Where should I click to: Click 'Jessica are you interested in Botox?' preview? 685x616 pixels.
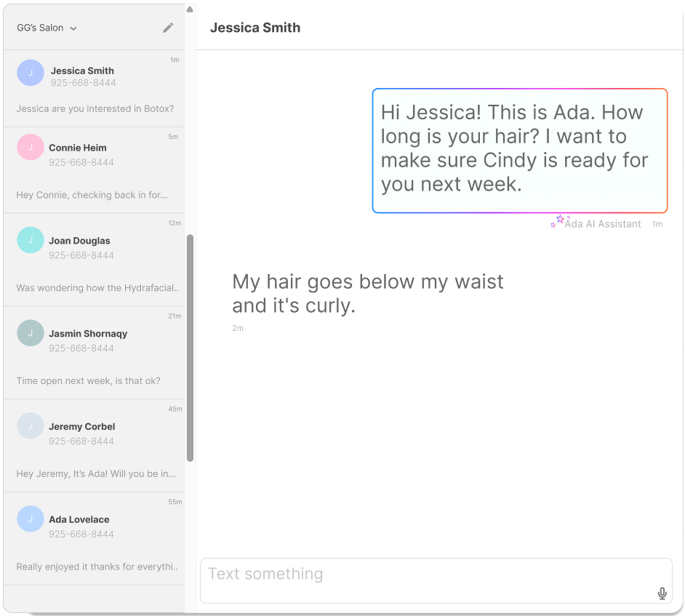[x=95, y=109]
